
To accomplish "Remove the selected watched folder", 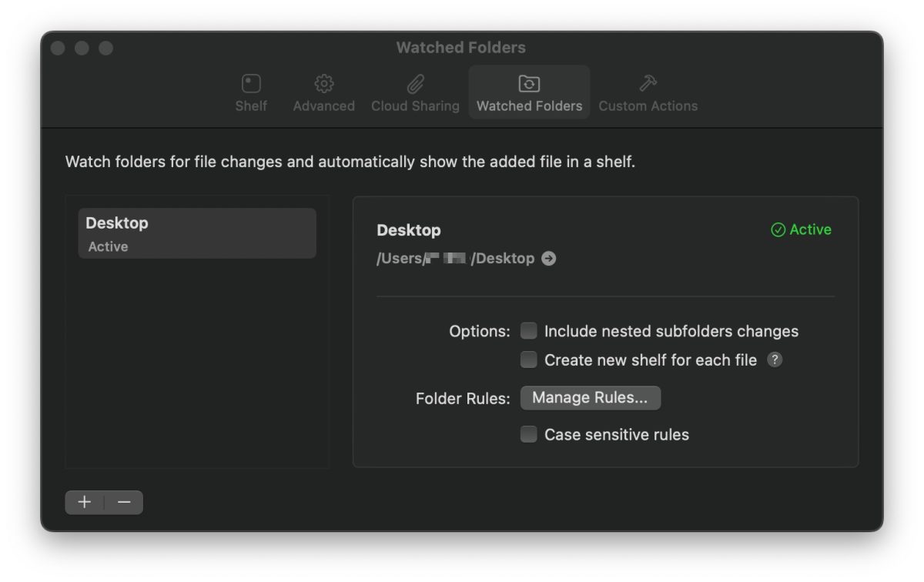I will (x=124, y=502).
